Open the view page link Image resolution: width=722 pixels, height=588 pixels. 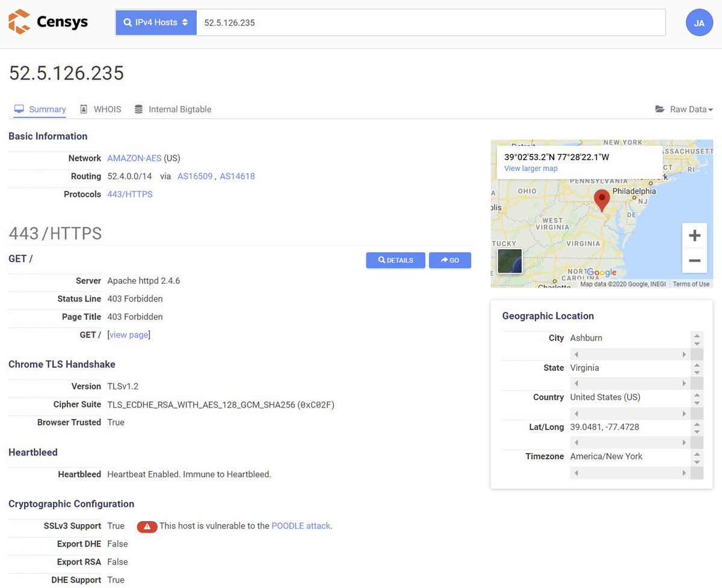129,335
